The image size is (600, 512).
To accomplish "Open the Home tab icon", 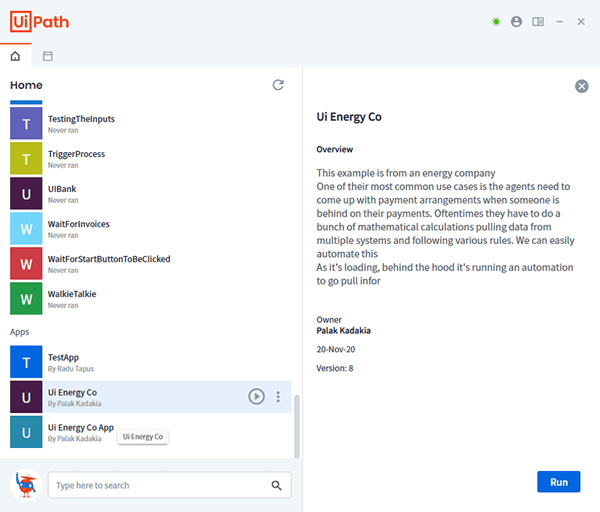I will (x=15, y=56).
